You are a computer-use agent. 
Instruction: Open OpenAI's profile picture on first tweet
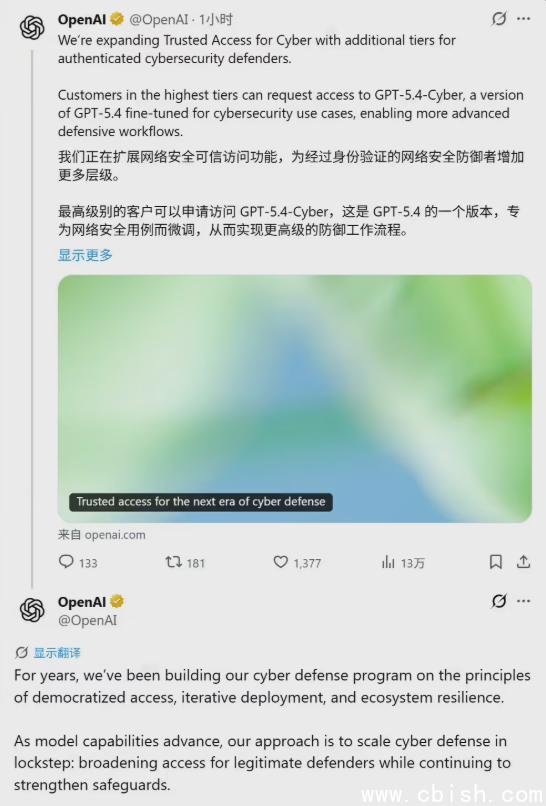pyautogui.click(x=32, y=27)
